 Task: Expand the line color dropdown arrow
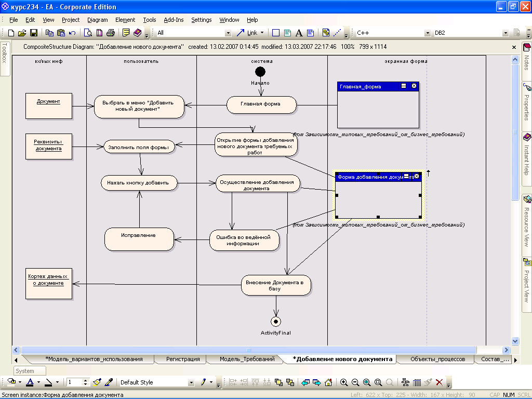(x=57, y=382)
